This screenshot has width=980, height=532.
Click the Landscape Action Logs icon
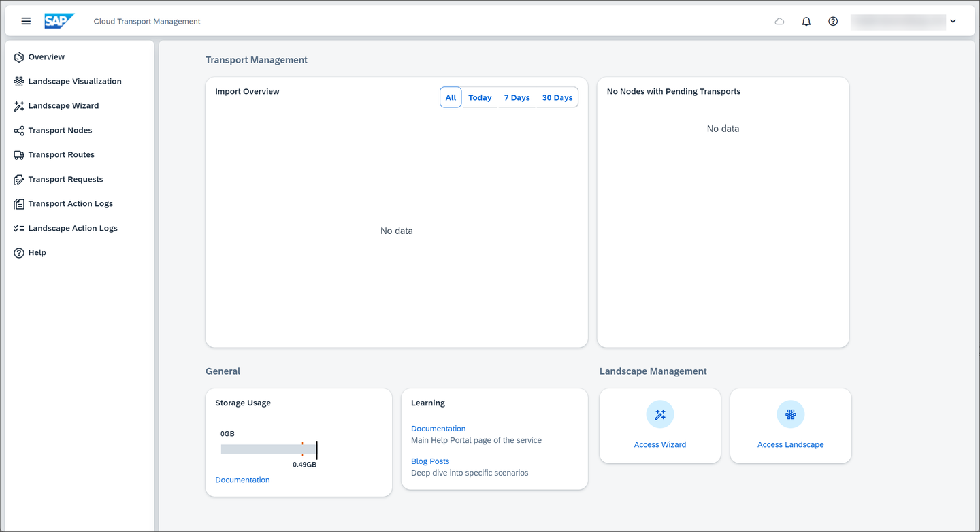pos(19,229)
